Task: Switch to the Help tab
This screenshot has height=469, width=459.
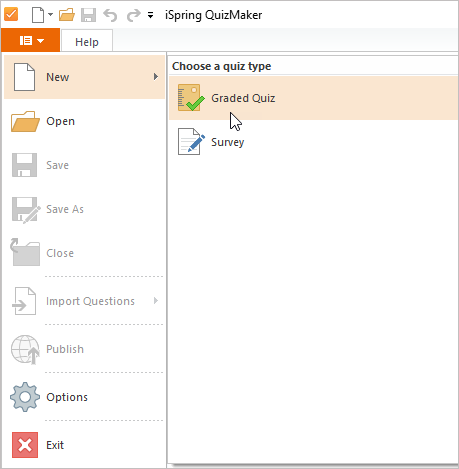Action: tap(87, 42)
